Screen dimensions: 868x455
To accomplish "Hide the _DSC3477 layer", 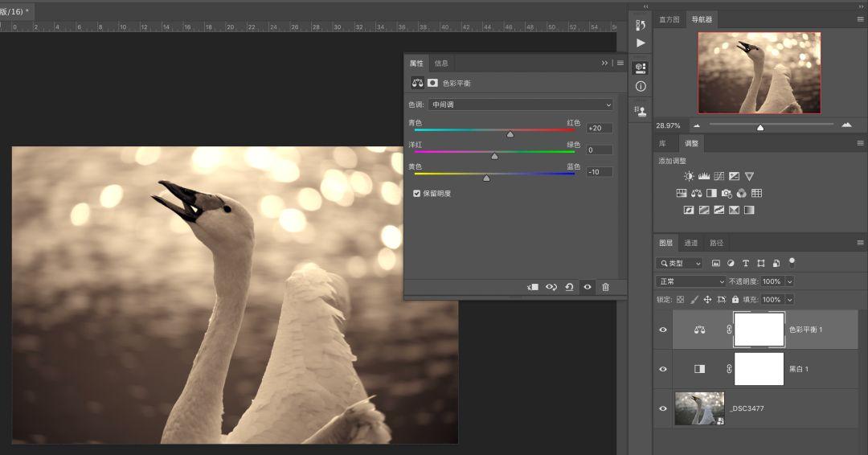I will click(x=662, y=408).
